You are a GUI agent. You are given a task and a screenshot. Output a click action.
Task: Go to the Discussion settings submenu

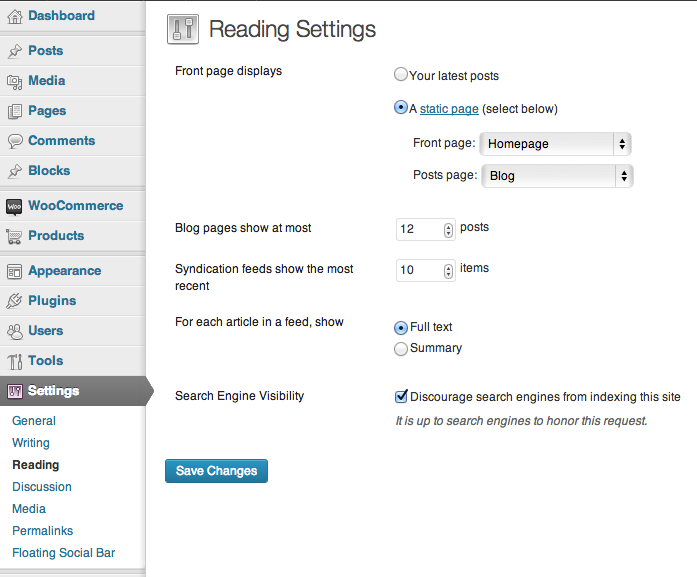(x=42, y=487)
